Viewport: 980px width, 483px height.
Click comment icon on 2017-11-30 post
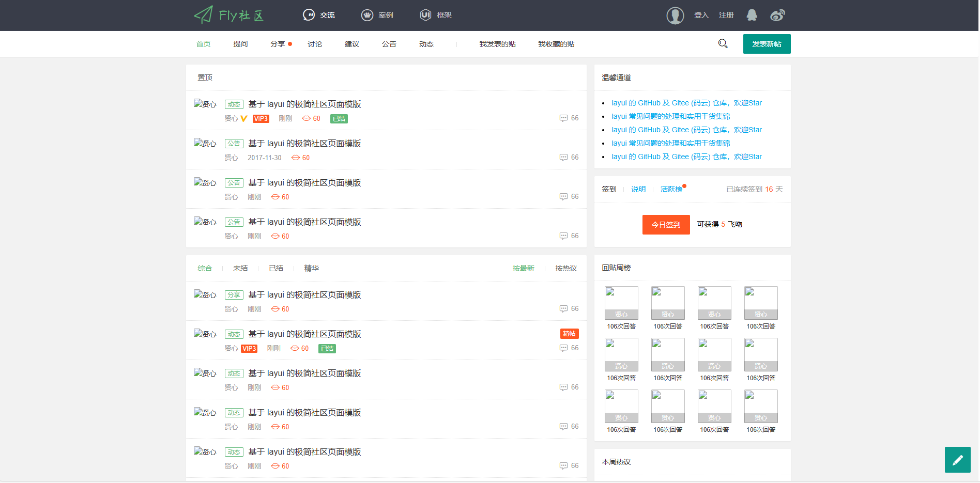(x=563, y=158)
